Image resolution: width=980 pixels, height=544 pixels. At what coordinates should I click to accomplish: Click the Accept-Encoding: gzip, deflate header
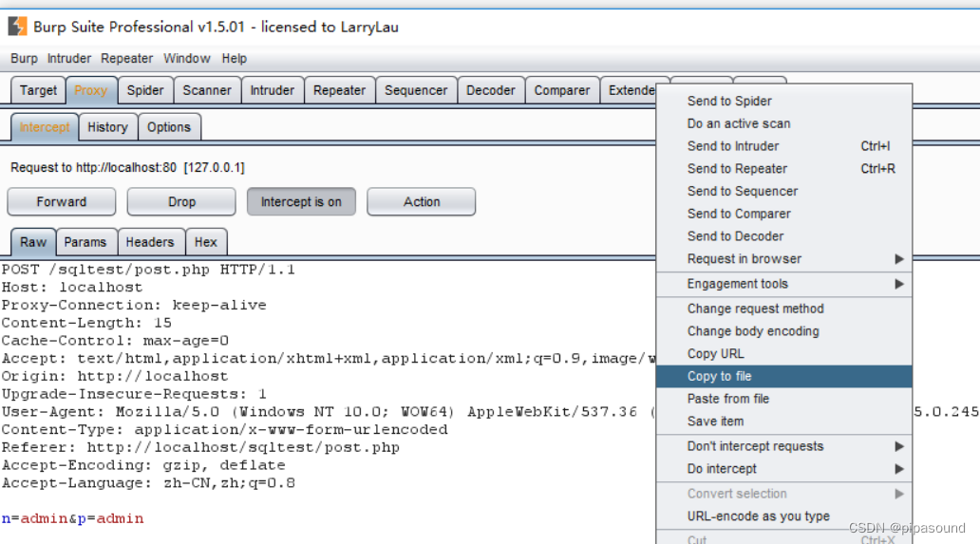(x=143, y=465)
